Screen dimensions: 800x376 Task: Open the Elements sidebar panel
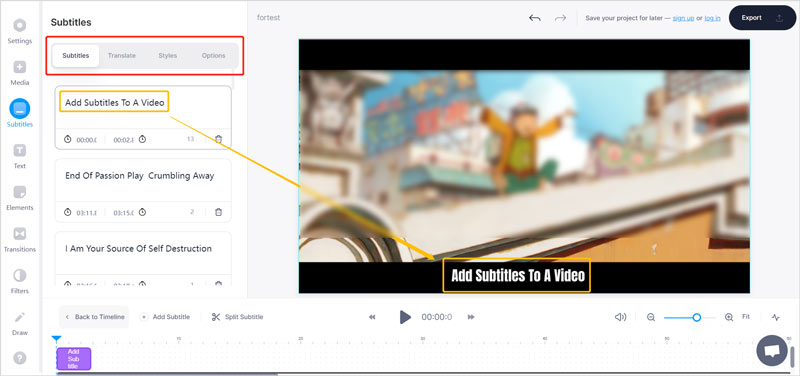point(19,198)
